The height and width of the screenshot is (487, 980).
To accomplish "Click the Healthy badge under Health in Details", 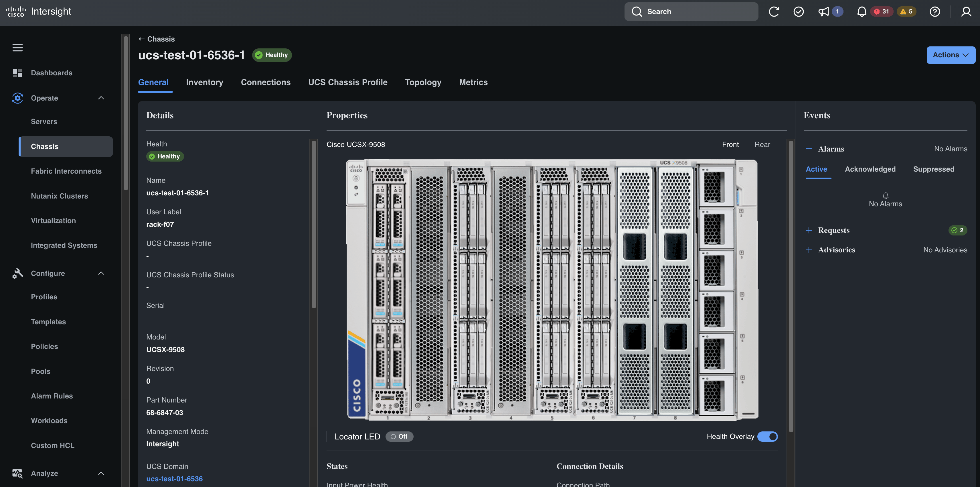I will [165, 156].
